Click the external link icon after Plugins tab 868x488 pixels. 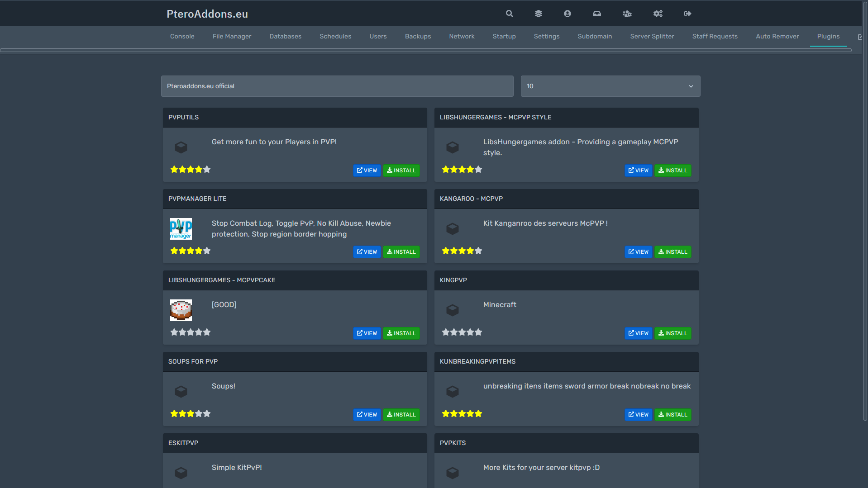coord(860,37)
